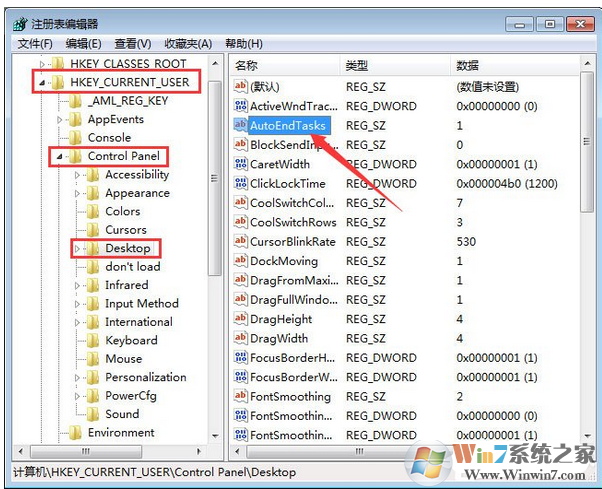This screenshot has height=489, width=602.
Task: Open the 查看(V) menu
Action: 133,44
